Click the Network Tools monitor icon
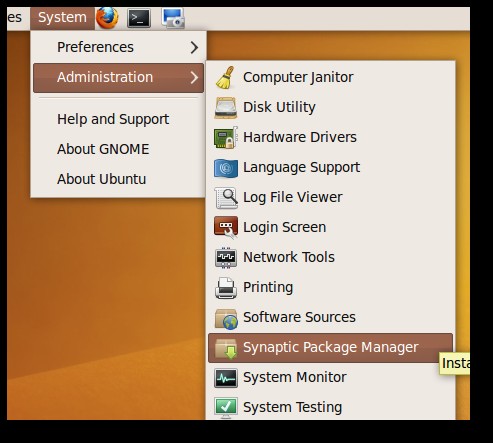 pos(226,258)
